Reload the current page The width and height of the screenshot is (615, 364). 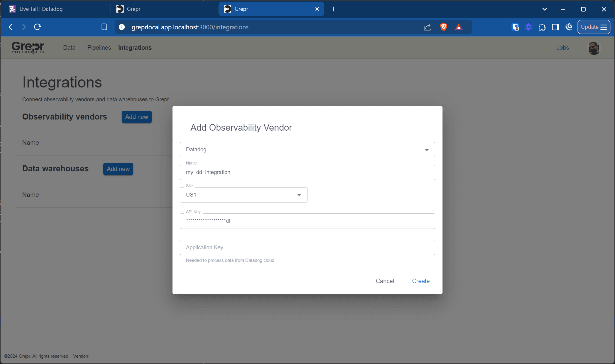[37, 27]
